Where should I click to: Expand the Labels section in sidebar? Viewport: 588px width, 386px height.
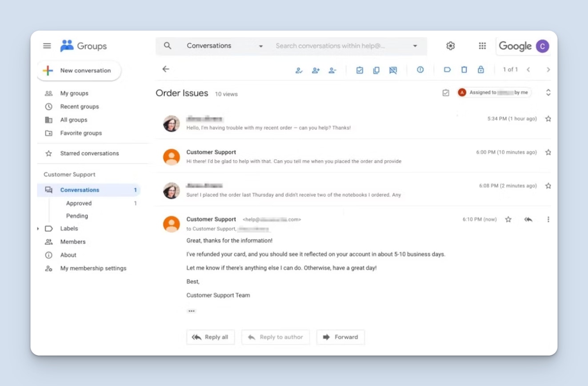click(x=38, y=229)
